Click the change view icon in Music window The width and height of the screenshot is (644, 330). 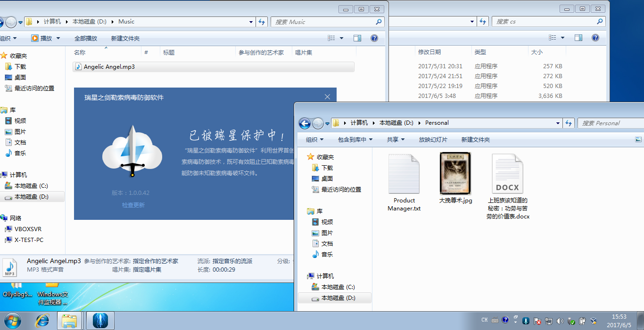click(x=331, y=38)
